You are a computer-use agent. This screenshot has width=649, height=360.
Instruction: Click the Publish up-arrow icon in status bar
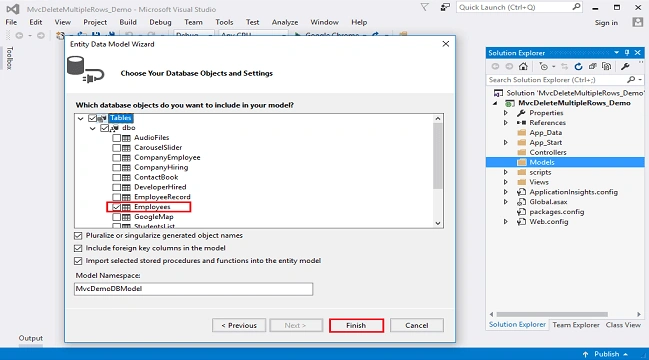(585, 354)
